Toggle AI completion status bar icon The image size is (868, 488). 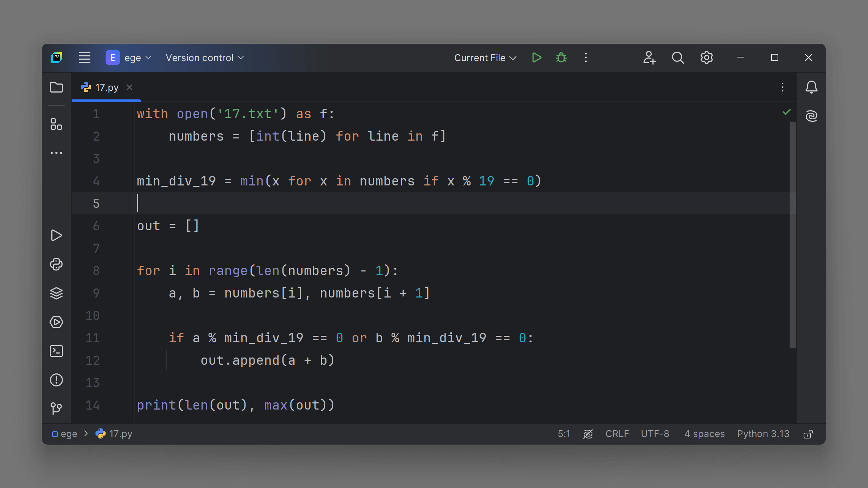588,434
